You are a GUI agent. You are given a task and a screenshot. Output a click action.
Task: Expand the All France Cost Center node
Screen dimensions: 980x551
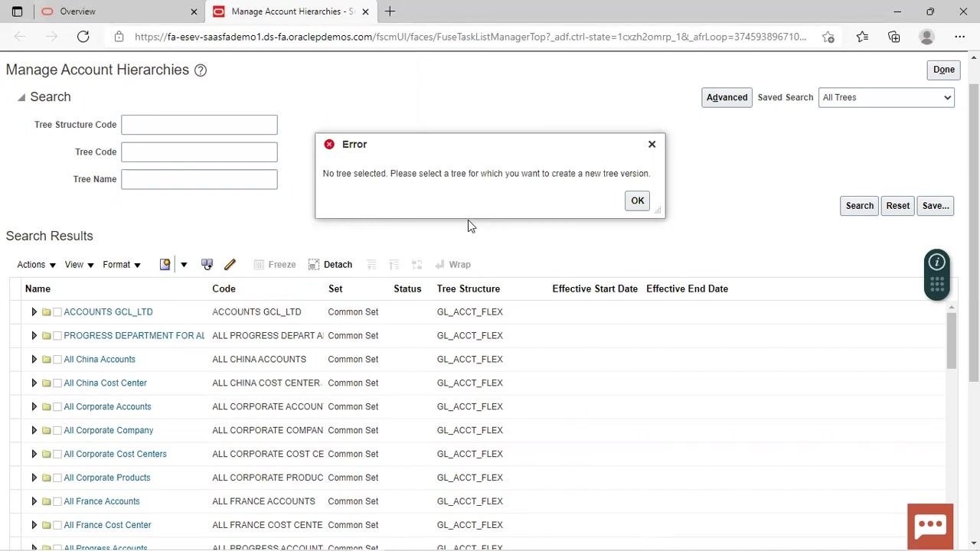click(34, 526)
